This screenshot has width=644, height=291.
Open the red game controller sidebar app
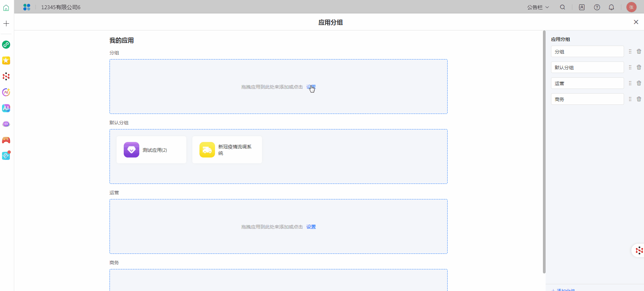pos(6,140)
